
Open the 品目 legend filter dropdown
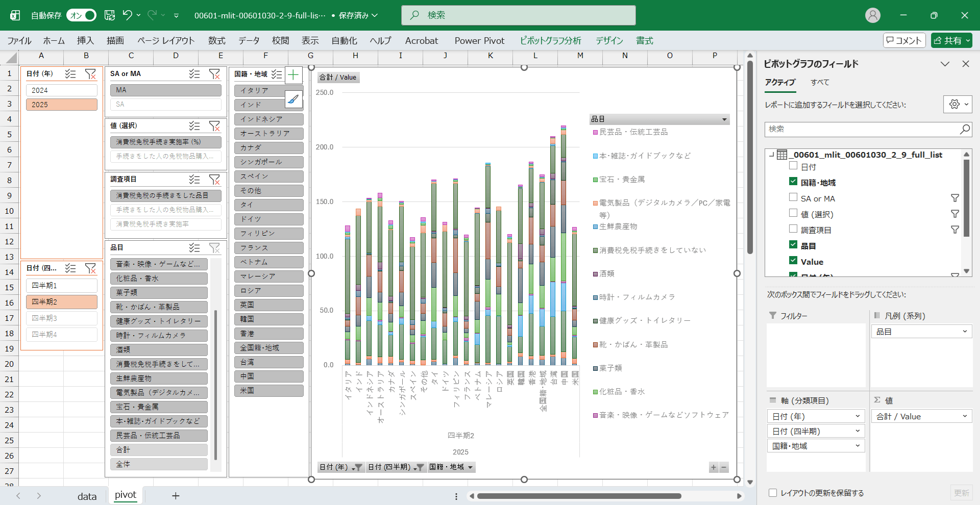[724, 119]
